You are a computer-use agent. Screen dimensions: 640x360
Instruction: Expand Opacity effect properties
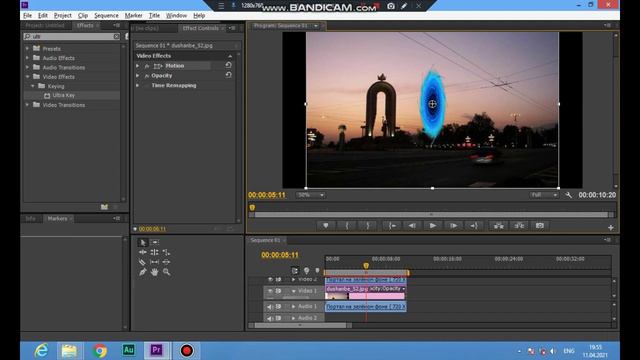click(x=138, y=76)
